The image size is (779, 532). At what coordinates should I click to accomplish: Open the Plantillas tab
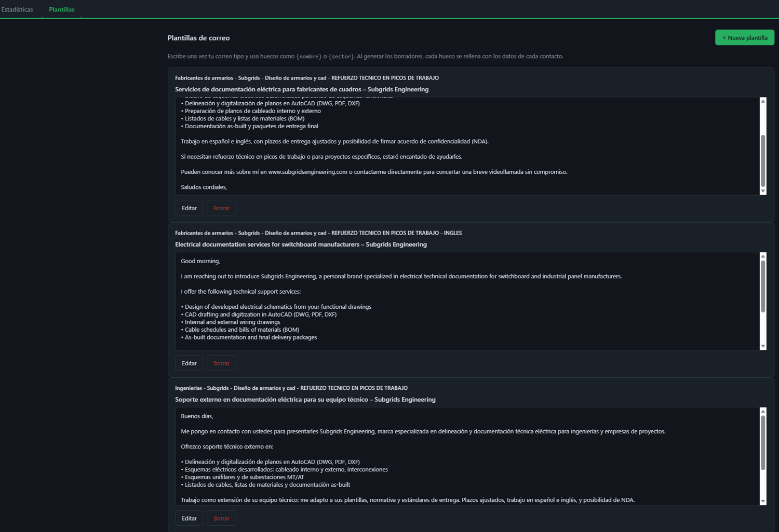coord(62,9)
